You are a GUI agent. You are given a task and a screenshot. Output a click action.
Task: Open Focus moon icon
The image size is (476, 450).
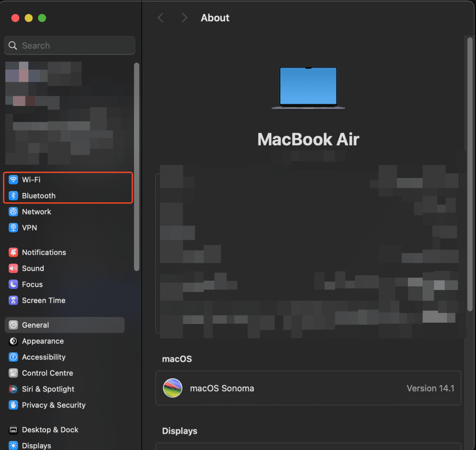[x=13, y=285]
